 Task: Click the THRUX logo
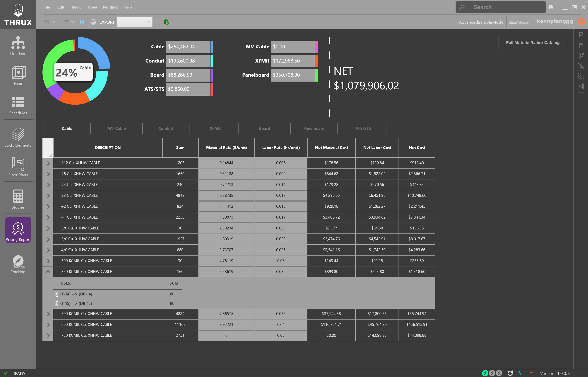tap(18, 14)
